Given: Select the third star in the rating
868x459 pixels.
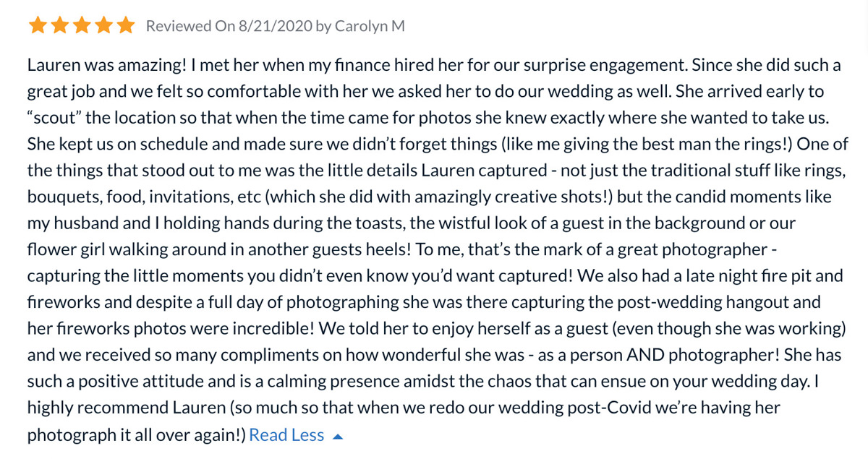Looking at the screenshot, I should coord(82,26).
